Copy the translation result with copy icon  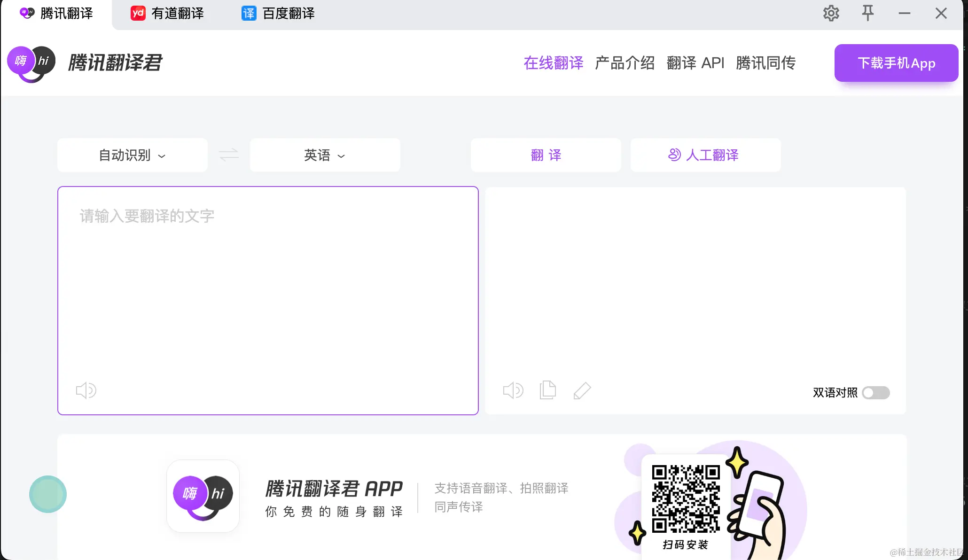tap(548, 390)
